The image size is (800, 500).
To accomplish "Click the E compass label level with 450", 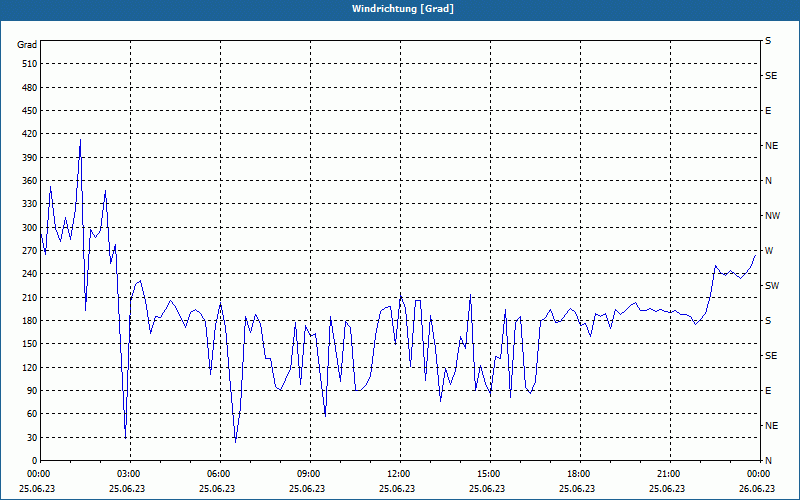I will [x=768, y=111].
